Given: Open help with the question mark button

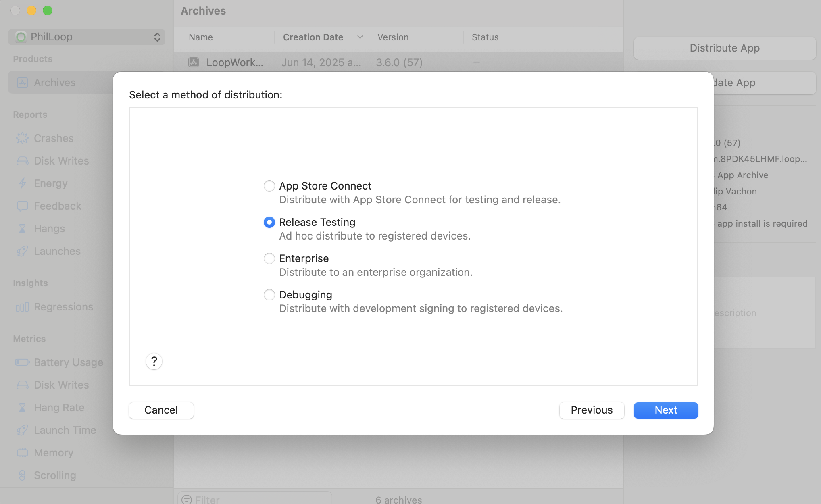Looking at the screenshot, I should [x=154, y=361].
